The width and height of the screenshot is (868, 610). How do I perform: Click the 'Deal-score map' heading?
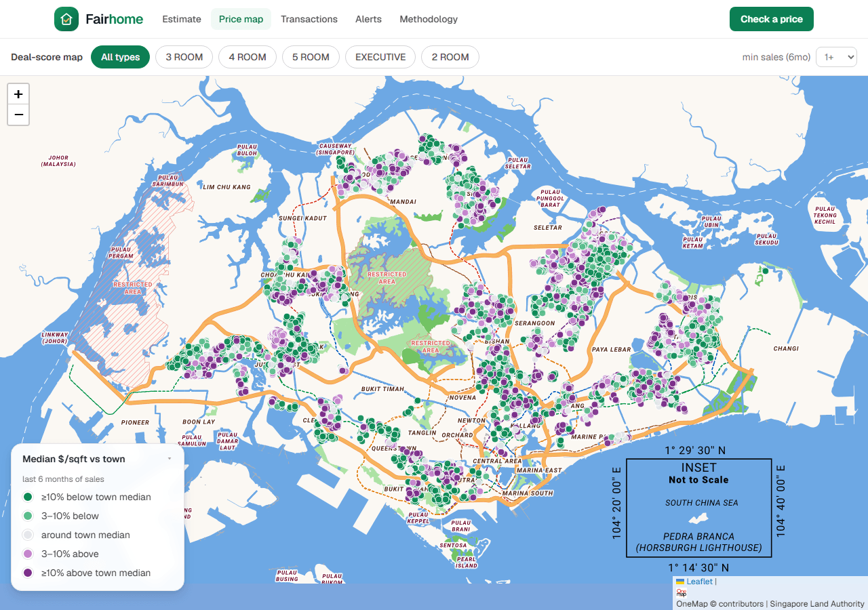pos(47,57)
